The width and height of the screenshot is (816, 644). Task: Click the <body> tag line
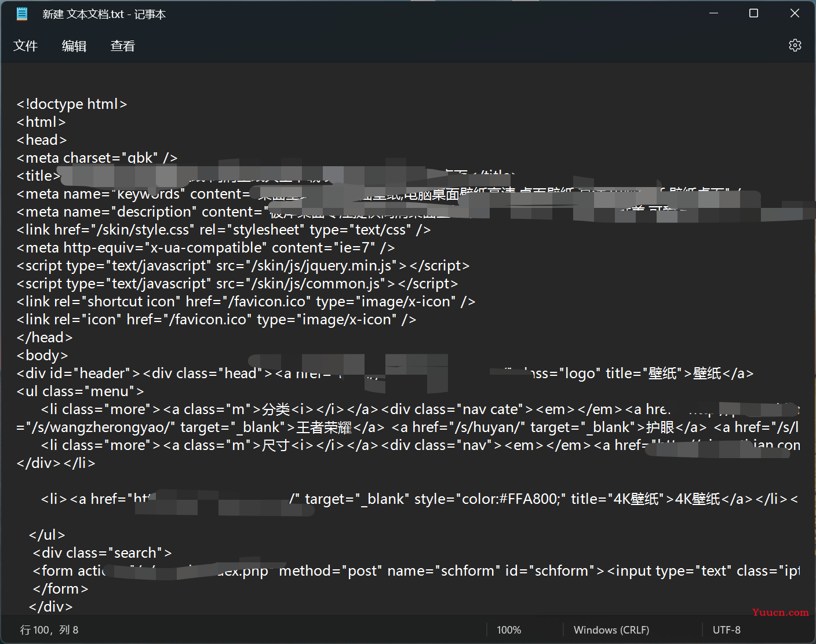[x=42, y=355]
